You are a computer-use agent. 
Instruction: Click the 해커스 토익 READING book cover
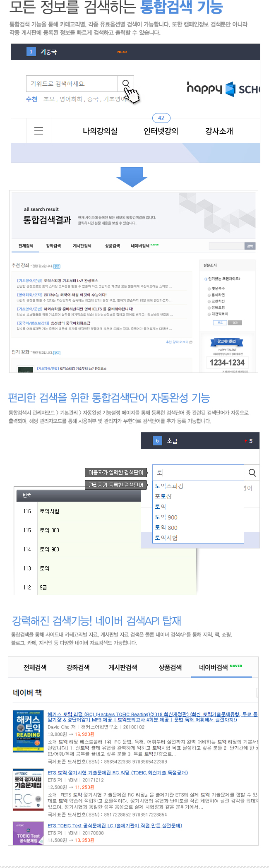point(28,731)
